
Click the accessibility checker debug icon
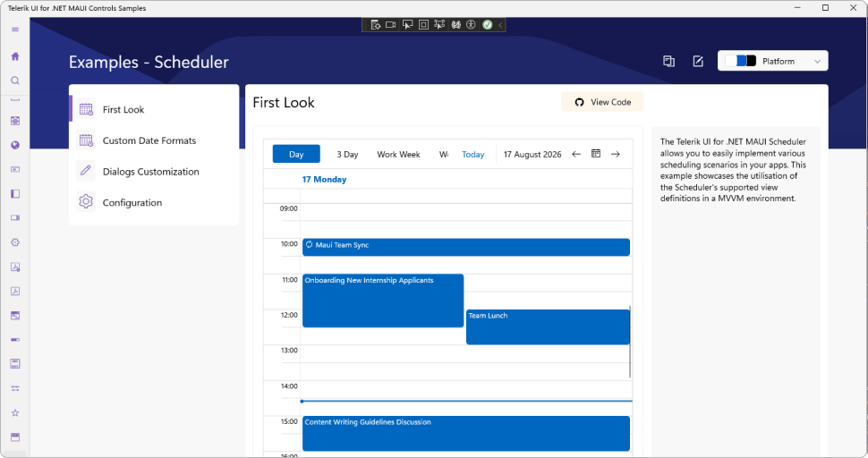pos(471,24)
